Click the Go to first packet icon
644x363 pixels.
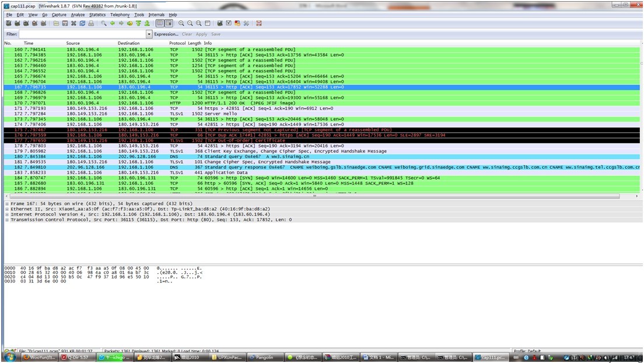pyautogui.click(x=138, y=23)
